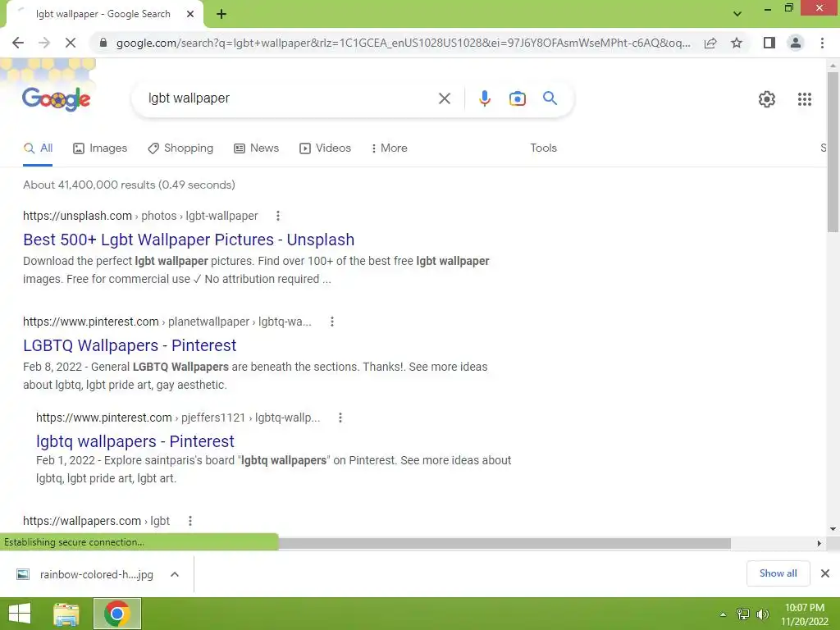
Task: Expand the More search categories
Action: [x=389, y=148]
